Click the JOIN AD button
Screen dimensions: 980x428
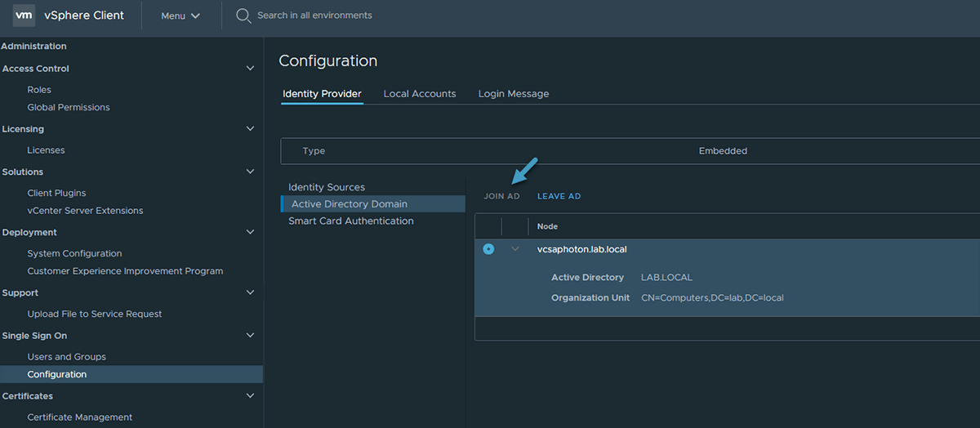(501, 196)
